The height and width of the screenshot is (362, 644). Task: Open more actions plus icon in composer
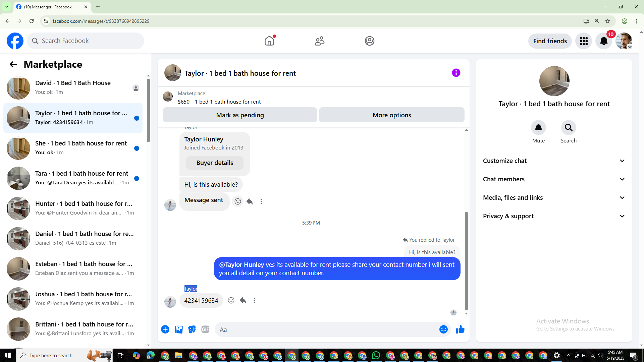pos(165,329)
